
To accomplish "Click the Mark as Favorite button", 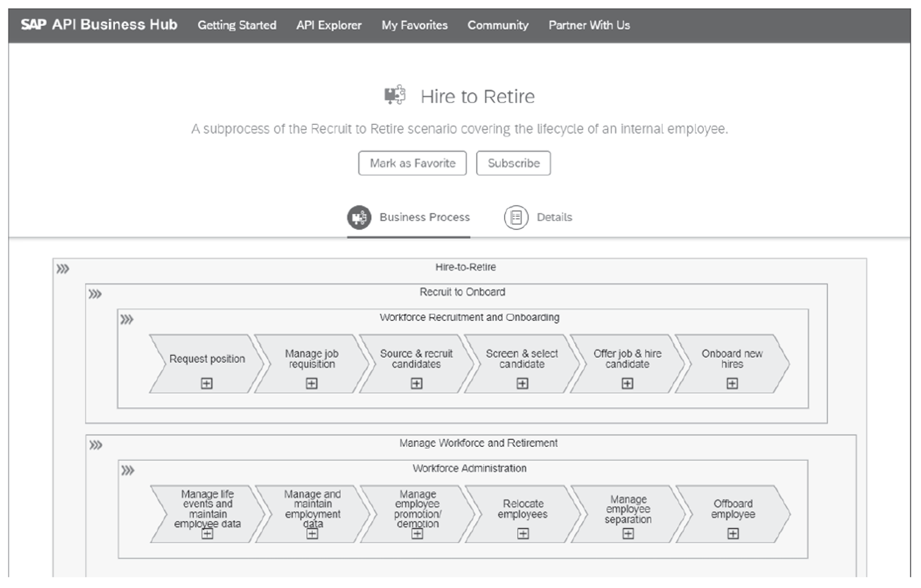I will 413,163.
